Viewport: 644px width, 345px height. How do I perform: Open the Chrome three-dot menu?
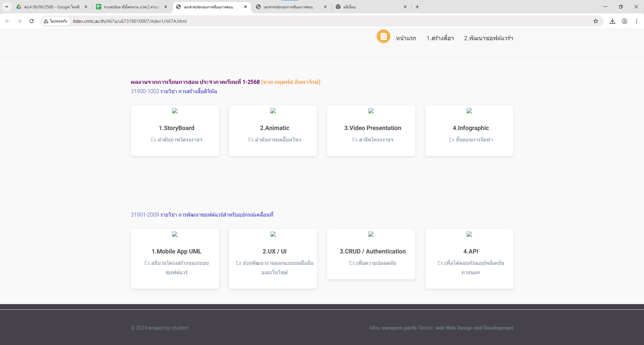click(637, 21)
